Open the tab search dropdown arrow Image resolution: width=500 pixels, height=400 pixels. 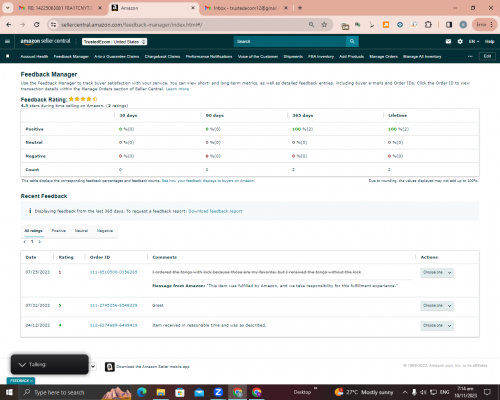pyautogui.click(x=7, y=8)
